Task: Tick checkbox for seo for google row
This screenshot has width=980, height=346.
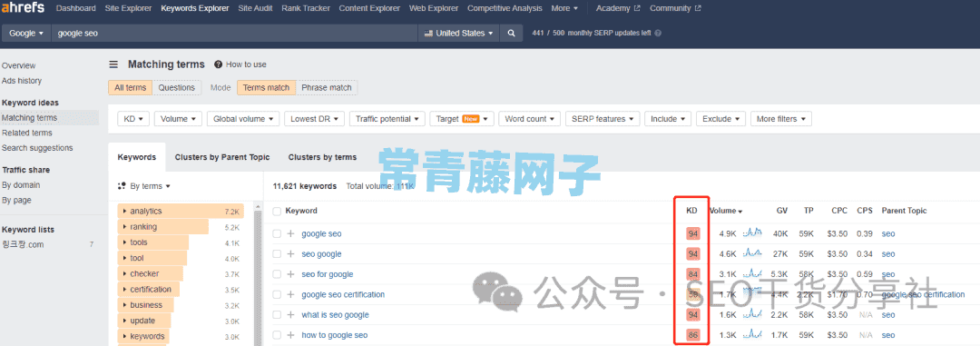Action: [277, 274]
